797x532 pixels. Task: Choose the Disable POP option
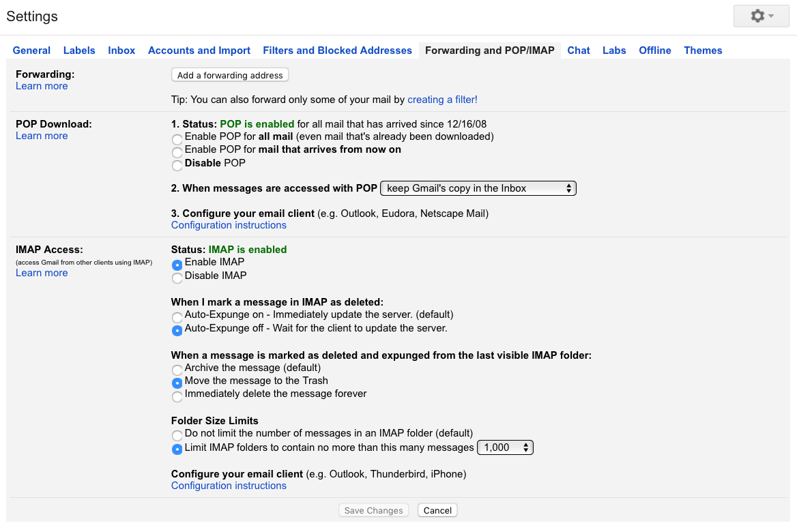(x=177, y=165)
